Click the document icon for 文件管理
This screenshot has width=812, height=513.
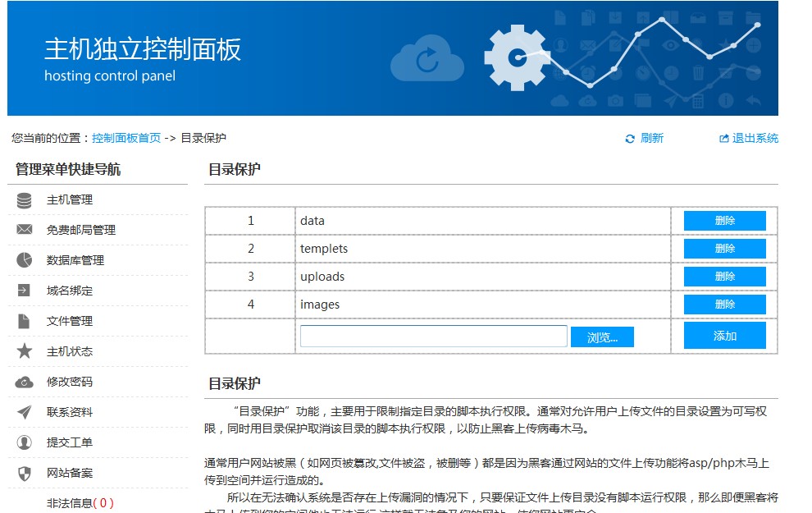[x=25, y=322]
